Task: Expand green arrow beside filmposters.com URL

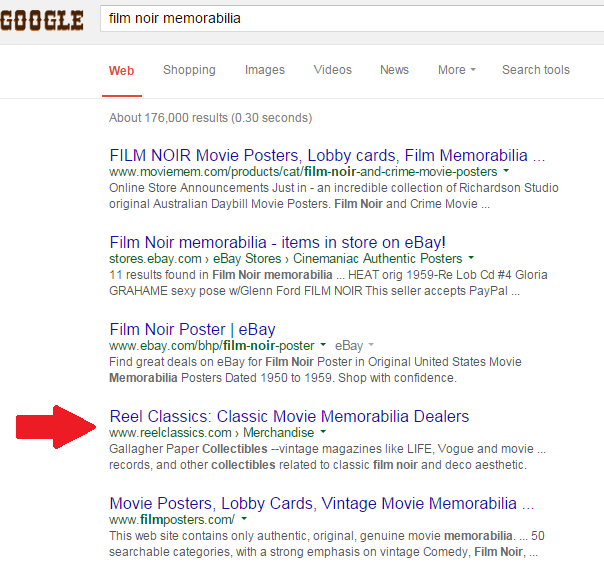Action: (x=244, y=520)
